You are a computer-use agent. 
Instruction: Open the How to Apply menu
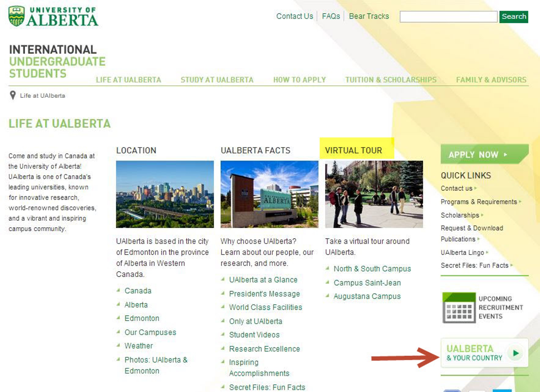(x=299, y=80)
